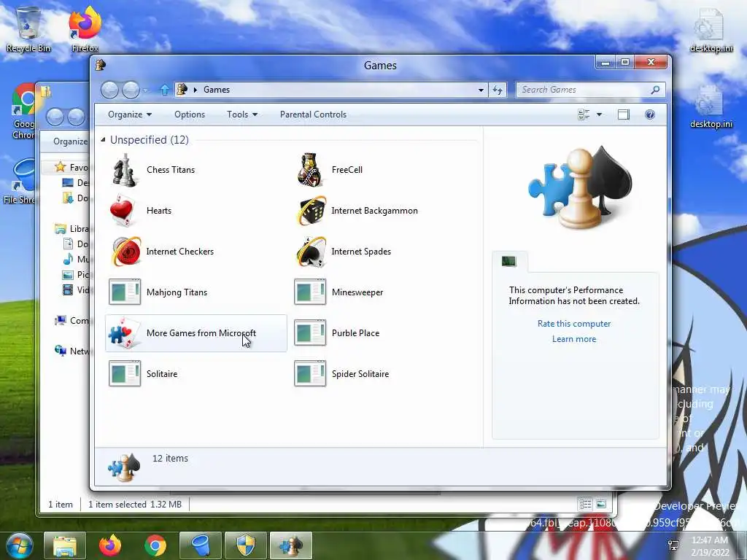Select the Purble Place icon

[x=310, y=332]
